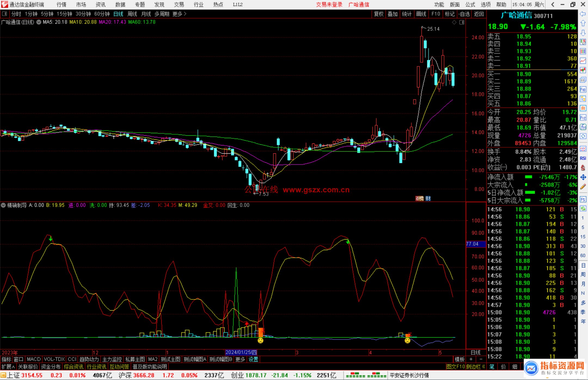The height and width of the screenshot is (380, 588).
Task: Click the green 5日净流入额 bar indicator
Action: [530, 193]
